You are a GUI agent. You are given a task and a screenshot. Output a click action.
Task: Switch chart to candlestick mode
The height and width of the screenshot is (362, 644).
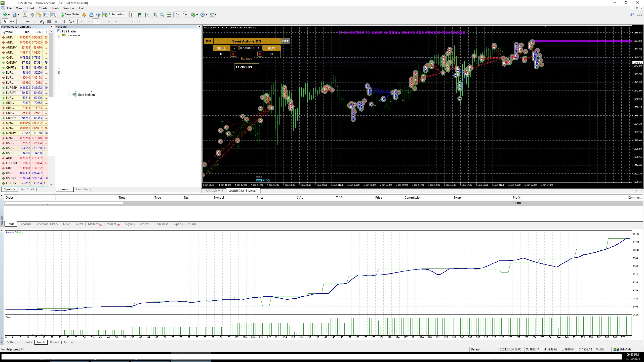[140, 15]
